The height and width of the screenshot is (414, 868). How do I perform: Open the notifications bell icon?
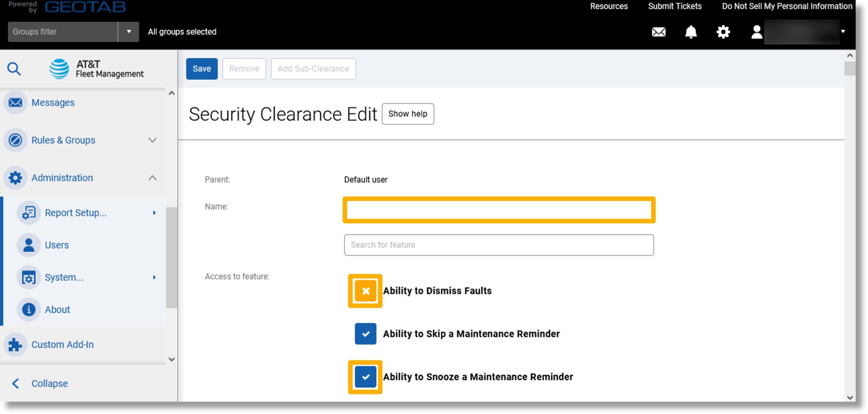pos(691,32)
